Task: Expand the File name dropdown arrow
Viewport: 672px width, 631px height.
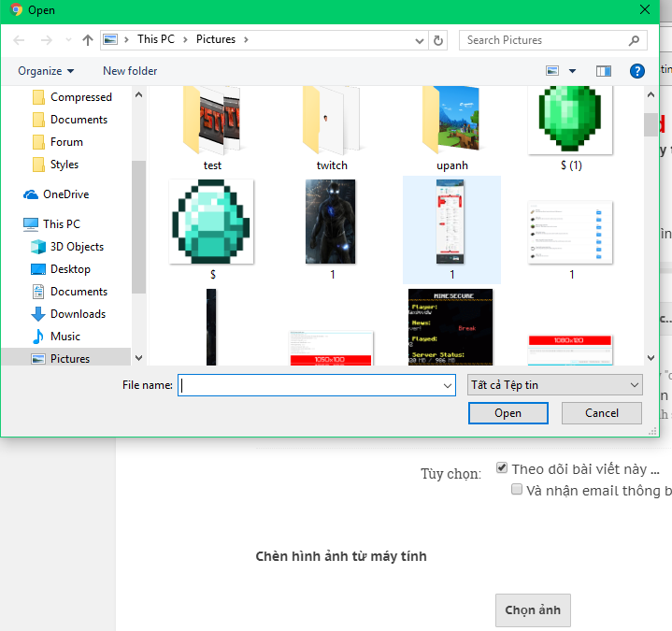Action: (448, 385)
